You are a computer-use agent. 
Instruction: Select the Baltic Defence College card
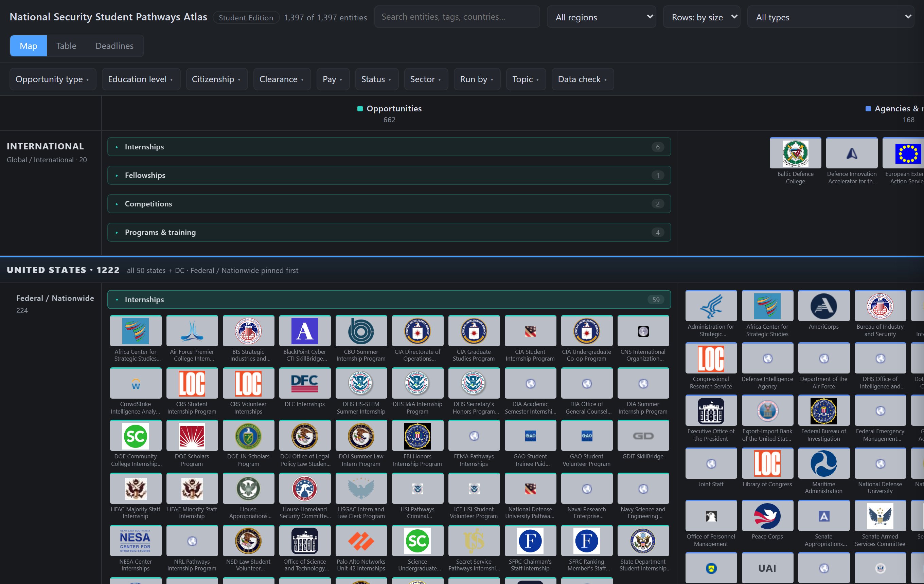point(796,161)
